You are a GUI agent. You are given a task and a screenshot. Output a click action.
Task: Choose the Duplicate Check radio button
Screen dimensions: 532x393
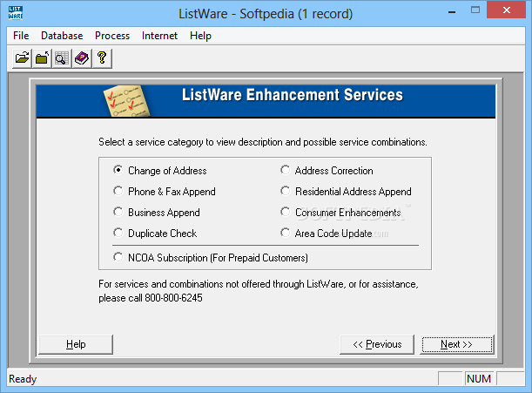(155, 234)
